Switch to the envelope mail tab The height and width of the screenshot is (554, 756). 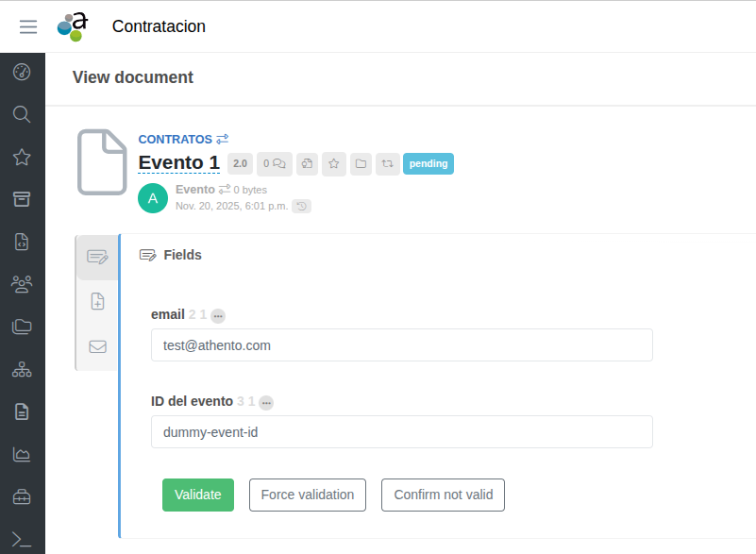(x=97, y=346)
